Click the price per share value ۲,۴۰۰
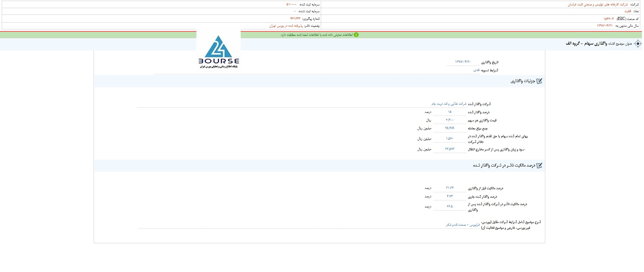The width and height of the screenshot is (644, 272). pos(450,120)
